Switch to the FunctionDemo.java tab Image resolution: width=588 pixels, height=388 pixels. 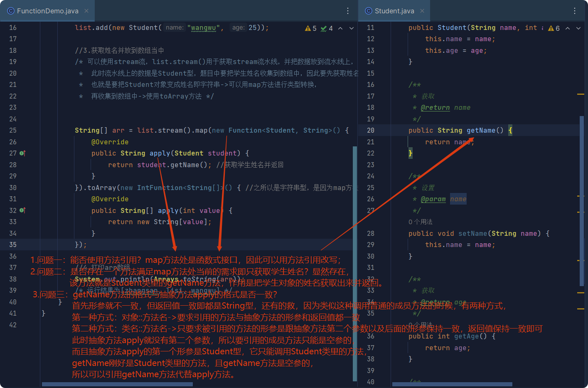(47, 11)
